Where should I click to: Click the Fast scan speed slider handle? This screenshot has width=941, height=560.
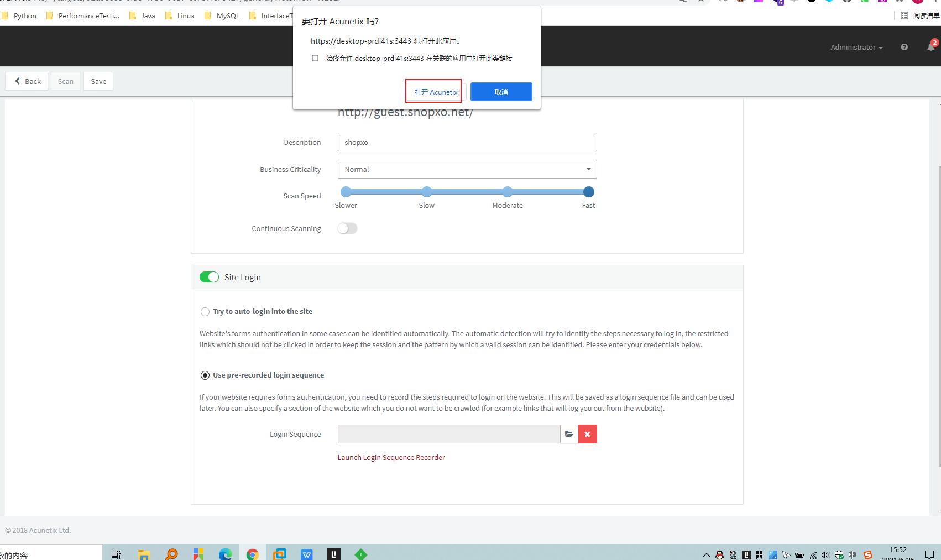[589, 192]
